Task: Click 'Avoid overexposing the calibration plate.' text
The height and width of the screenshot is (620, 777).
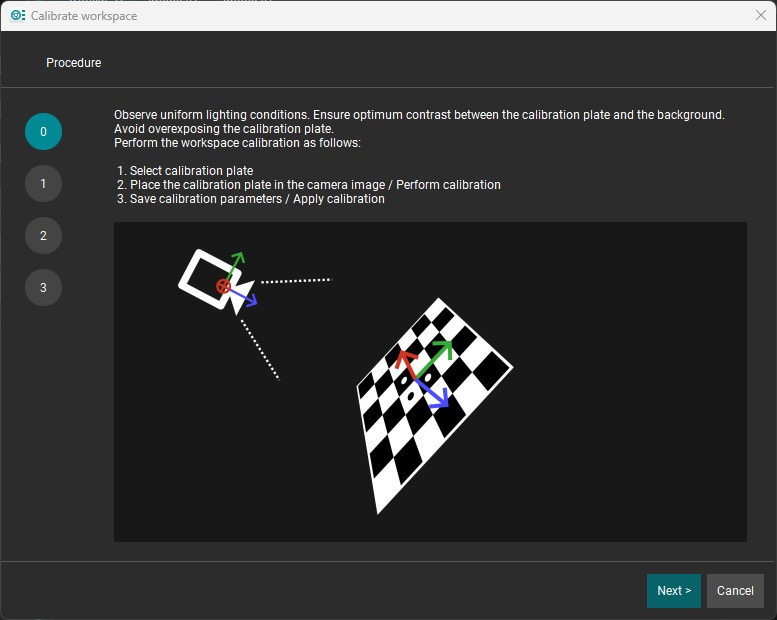Action: pyautogui.click(x=223, y=129)
